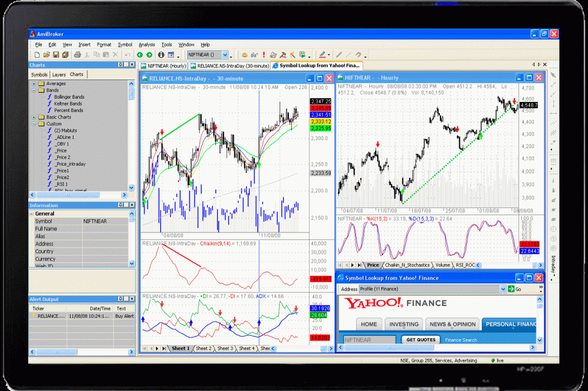The image size is (588, 391).
Task: Click the GET QUOTES button
Action: click(x=421, y=340)
